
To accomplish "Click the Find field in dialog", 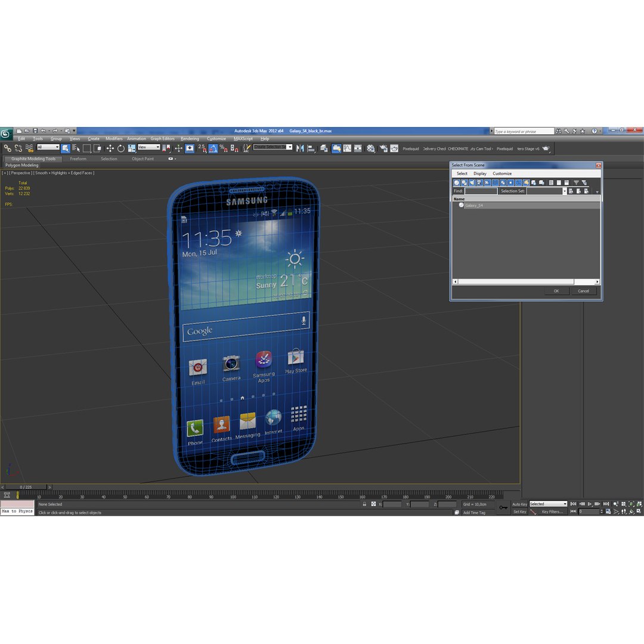I will click(481, 191).
